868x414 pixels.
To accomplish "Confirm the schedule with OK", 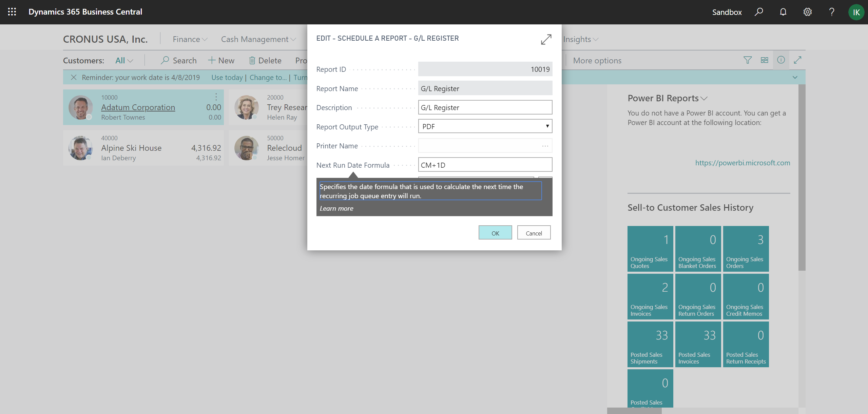I will click(x=495, y=232).
